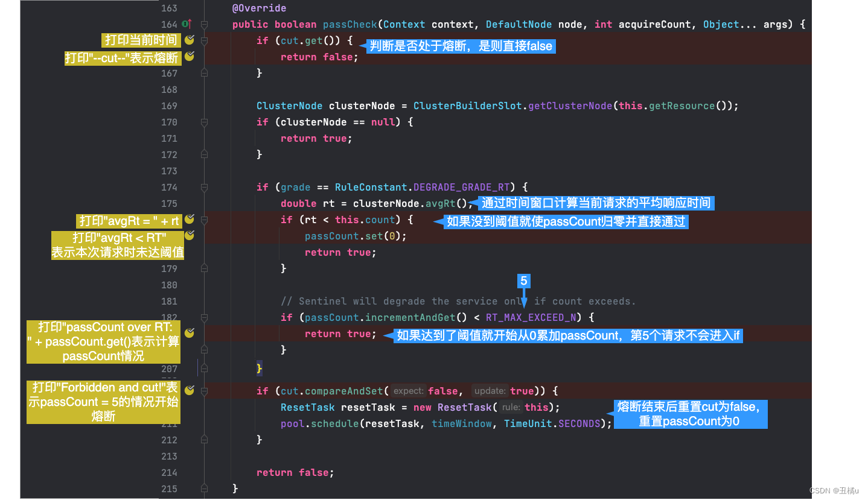Click the 'Object...' varargs type
The height and width of the screenshot is (500, 868).
click(730, 25)
